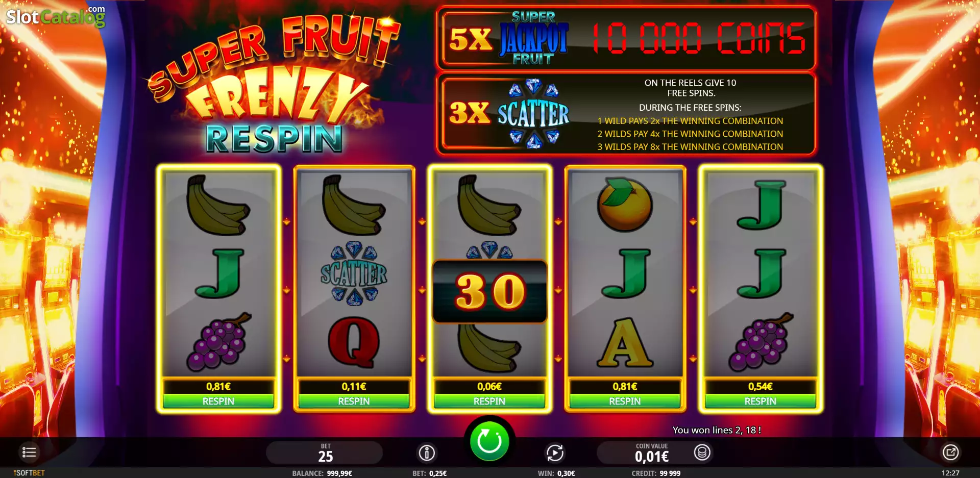The width and height of the screenshot is (980, 478).
Task: Click the Scatter symbol on reel two
Action: pyautogui.click(x=354, y=273)
